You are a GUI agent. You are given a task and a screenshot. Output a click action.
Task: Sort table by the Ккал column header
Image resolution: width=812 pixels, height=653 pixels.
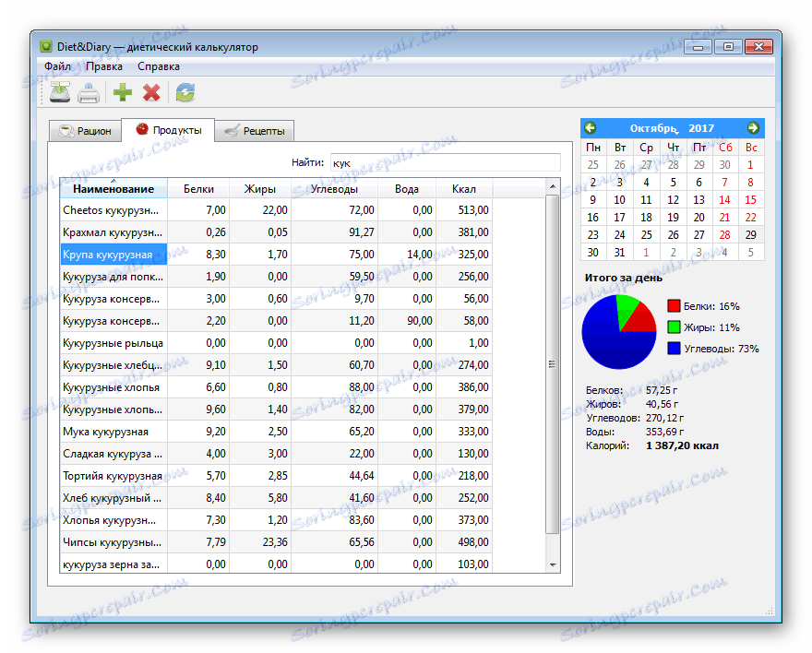point(464,188)
